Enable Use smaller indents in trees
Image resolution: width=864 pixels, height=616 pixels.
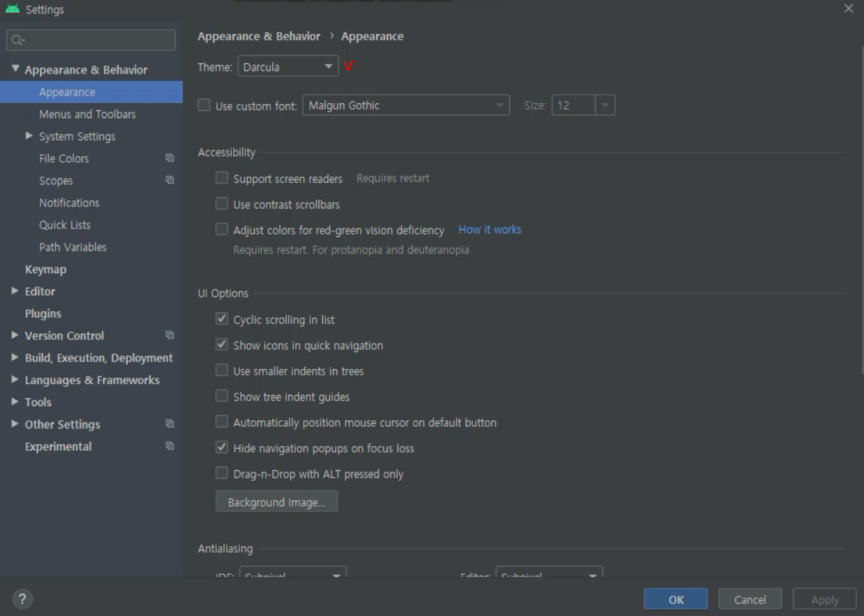[x=222, y=370]
